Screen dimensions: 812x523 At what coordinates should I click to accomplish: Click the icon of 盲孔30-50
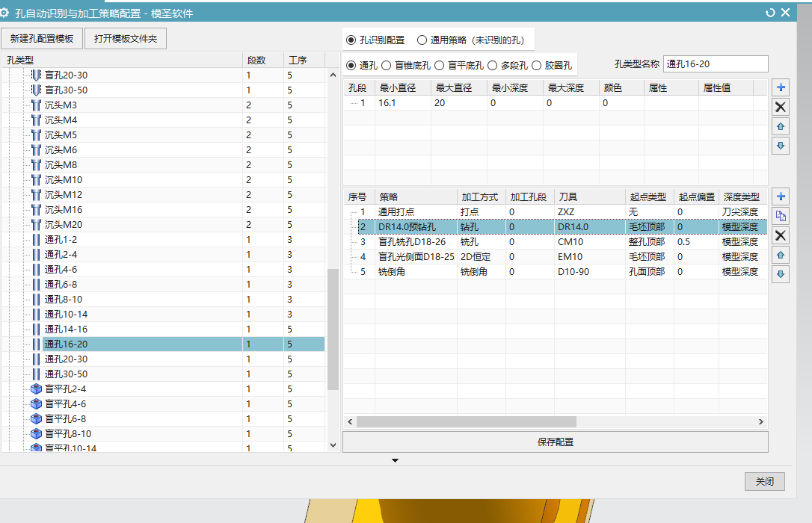(36, 90)
